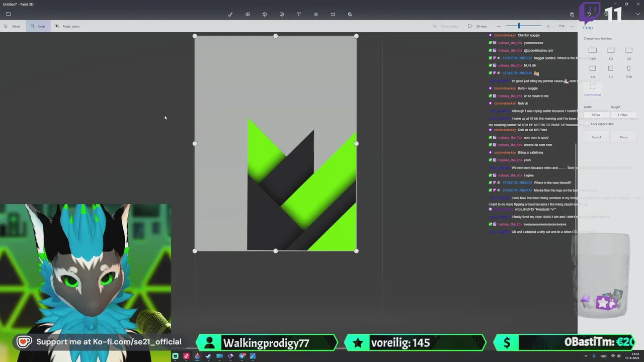This screenshot has height=362, width=644.
Task: Open the 3D shapes tool
Action: click(x=265, y=14)
